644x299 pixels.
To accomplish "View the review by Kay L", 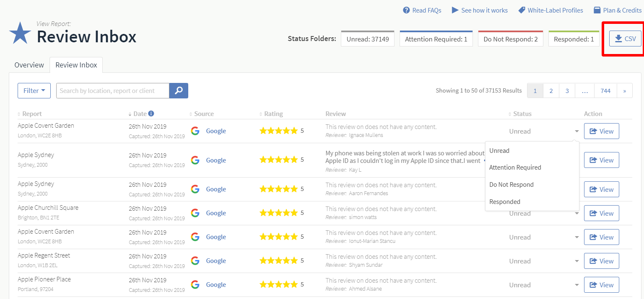I will click(x=601, y=160).
